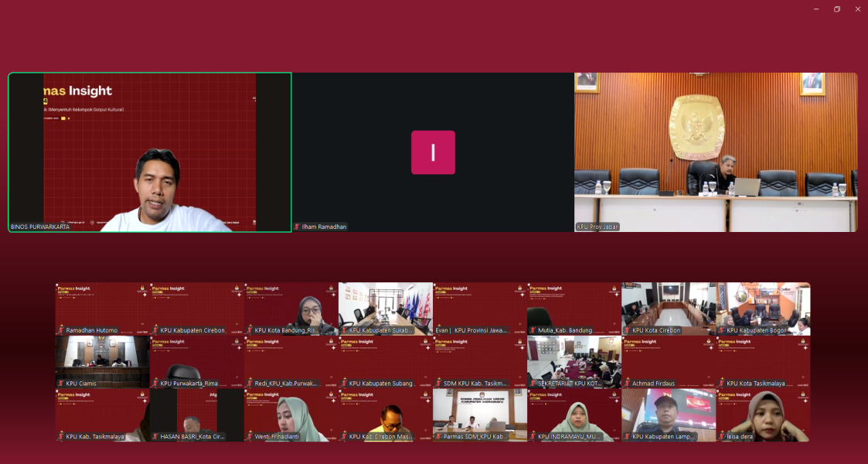Click muted mic icon beside Ilham Ramadhan
Viewport: 868px width, 464px height.
coord(297,227)
